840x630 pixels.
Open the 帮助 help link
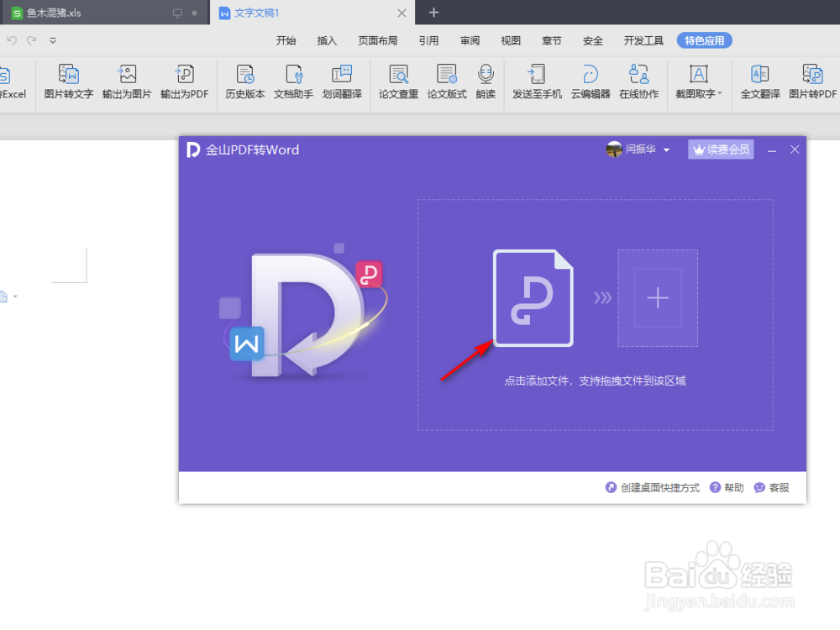click(727, 487)
